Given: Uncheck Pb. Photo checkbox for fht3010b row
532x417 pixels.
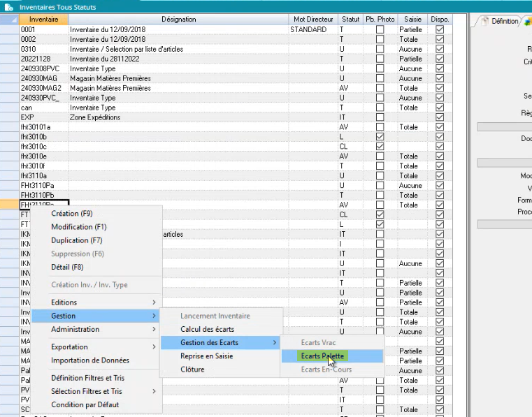Looking at the screenshot, I should click(x=380, y=137).
